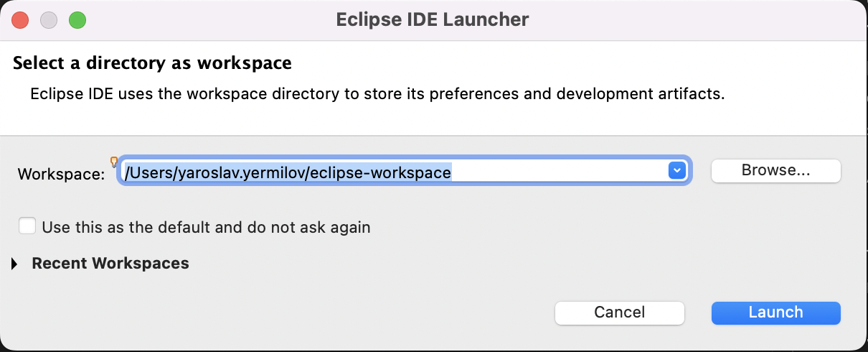Enable the default workspace checkbox
Image resolution: width=868 pixels, height=352 pixels.
[x=27, y=226]
